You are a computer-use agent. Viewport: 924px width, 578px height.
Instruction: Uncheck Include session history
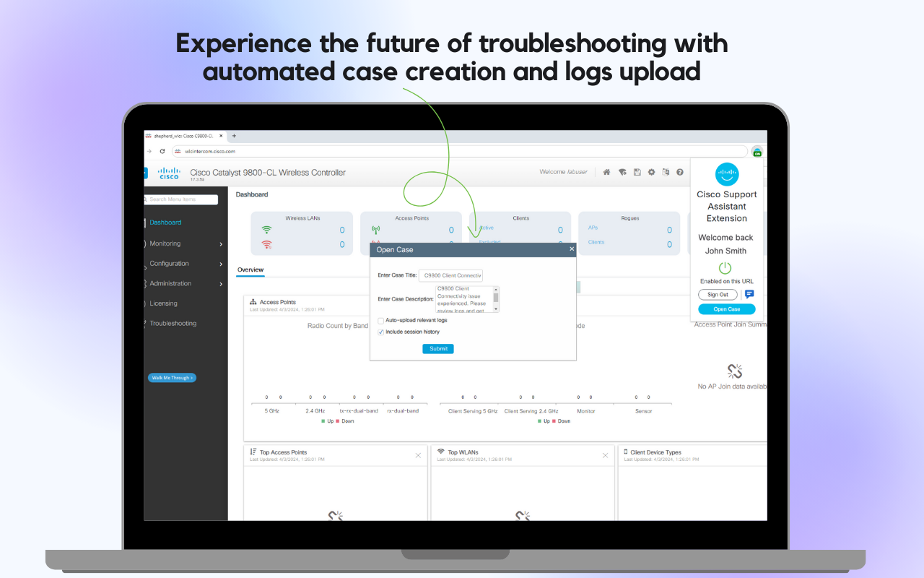(380, 332)
